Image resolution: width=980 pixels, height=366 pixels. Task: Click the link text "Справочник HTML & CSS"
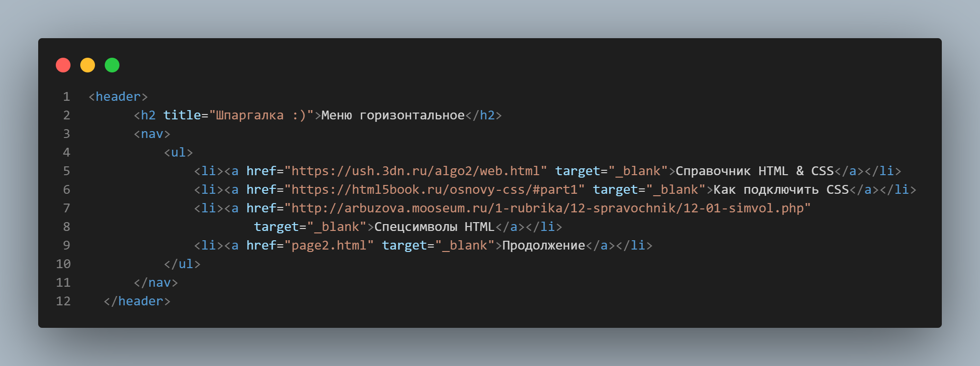coord(754,171)
